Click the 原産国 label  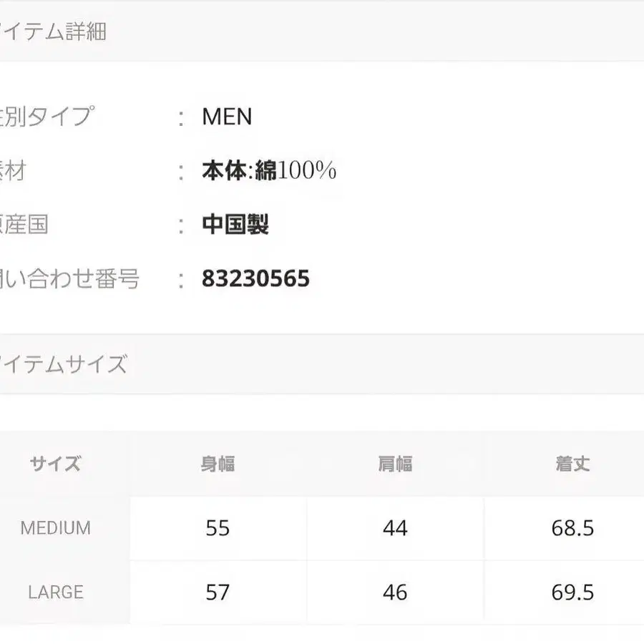[25, 225]
